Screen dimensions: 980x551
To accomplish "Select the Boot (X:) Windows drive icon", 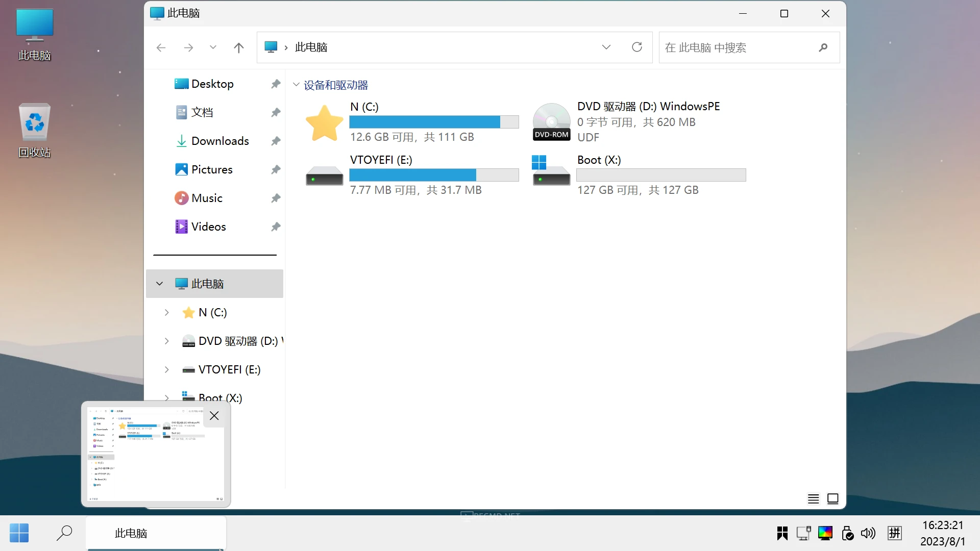I will pos(551,171).
